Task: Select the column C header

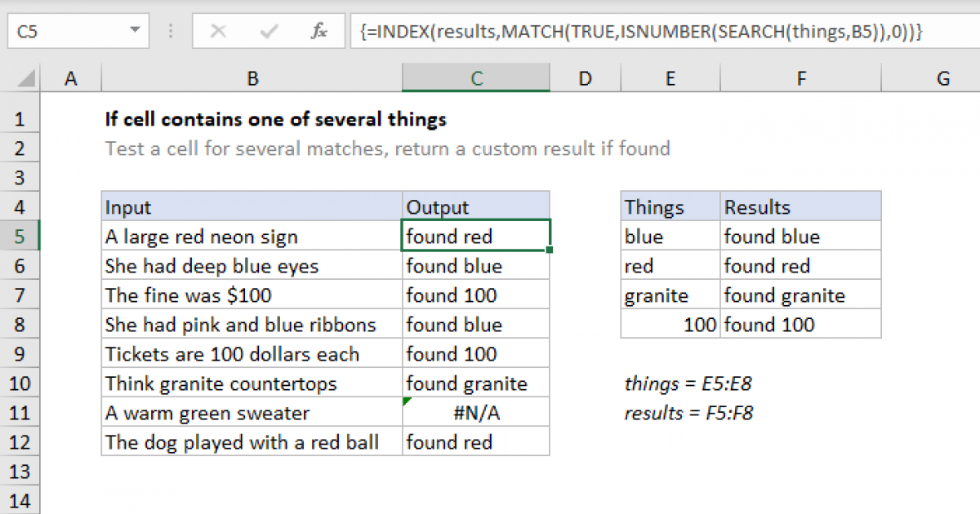Action: tap(476, 78)
